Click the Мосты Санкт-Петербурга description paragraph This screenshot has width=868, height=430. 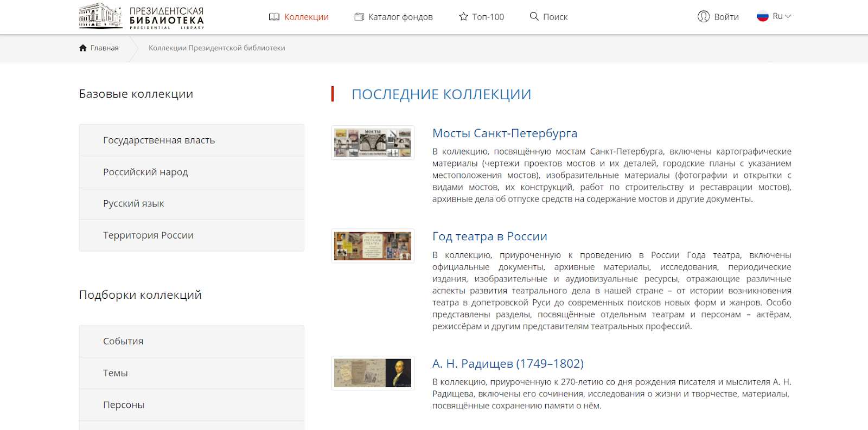tap(612, 175)
